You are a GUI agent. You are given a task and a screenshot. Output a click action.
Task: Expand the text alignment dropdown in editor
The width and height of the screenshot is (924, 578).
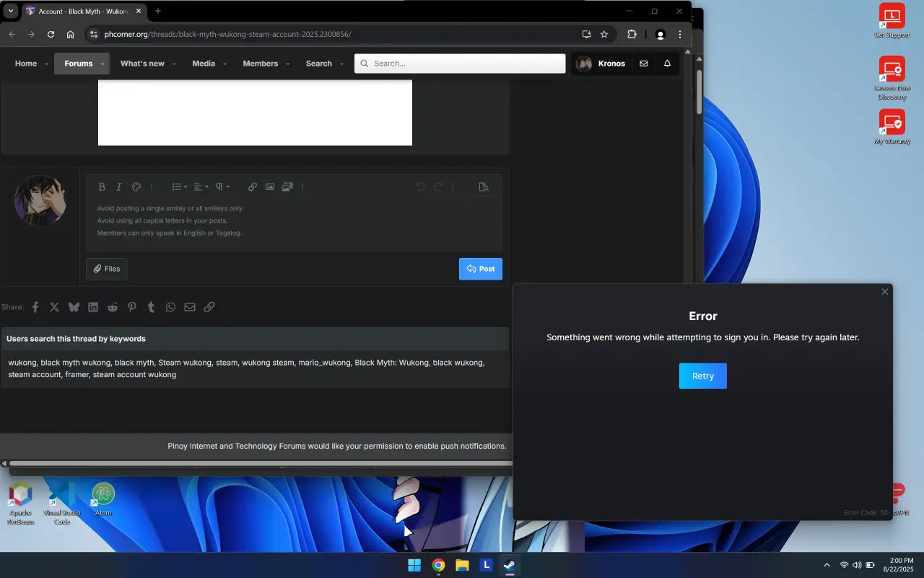pyautogui.click(x=201, y=186)
